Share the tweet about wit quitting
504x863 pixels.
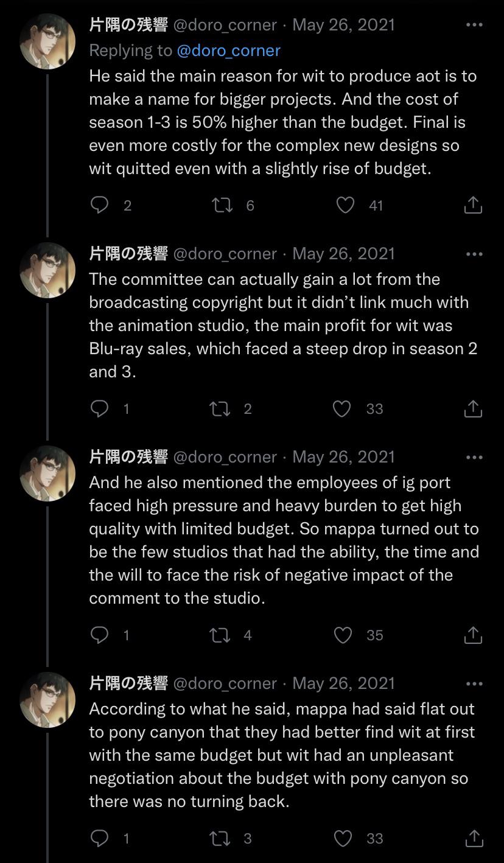point(473,205)
